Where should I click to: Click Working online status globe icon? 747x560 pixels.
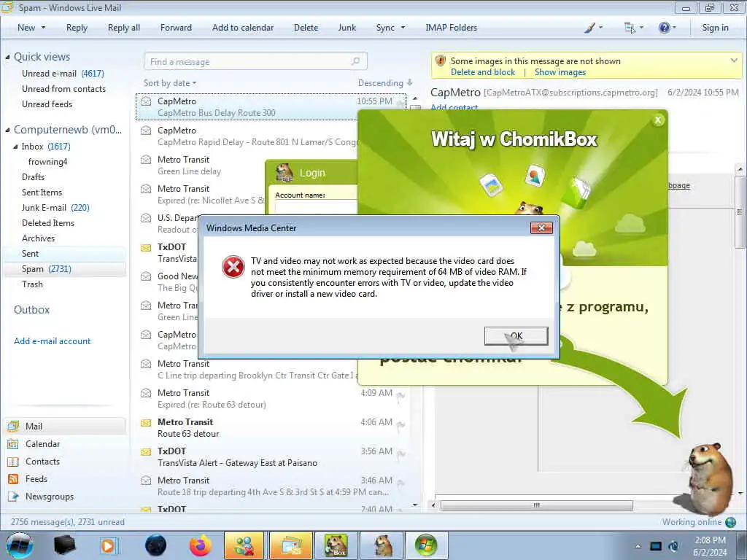[x=730, y=522]
